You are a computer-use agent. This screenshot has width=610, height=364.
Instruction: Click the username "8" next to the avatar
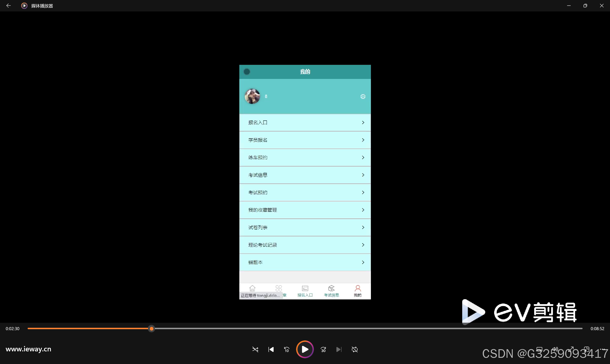266,96
